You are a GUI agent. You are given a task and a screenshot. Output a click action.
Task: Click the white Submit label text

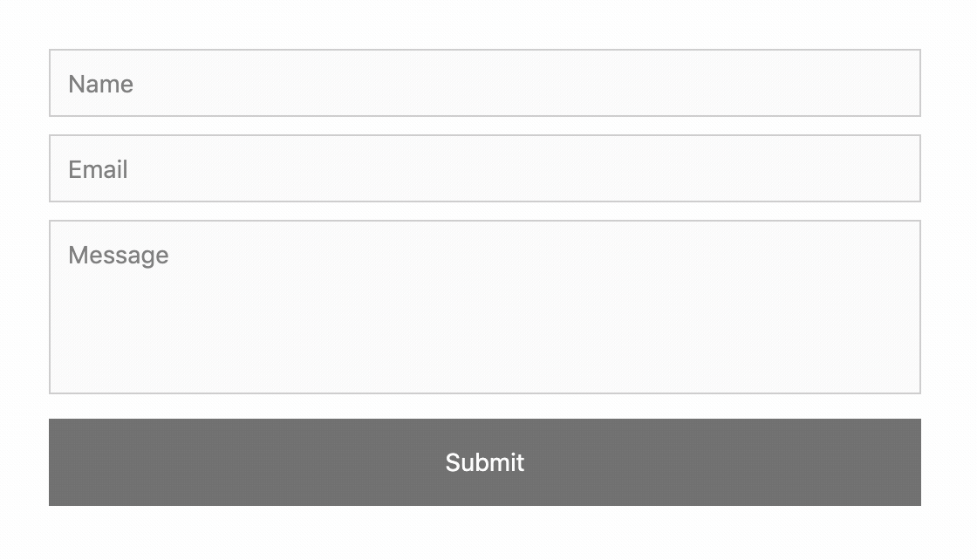[485, 462]
